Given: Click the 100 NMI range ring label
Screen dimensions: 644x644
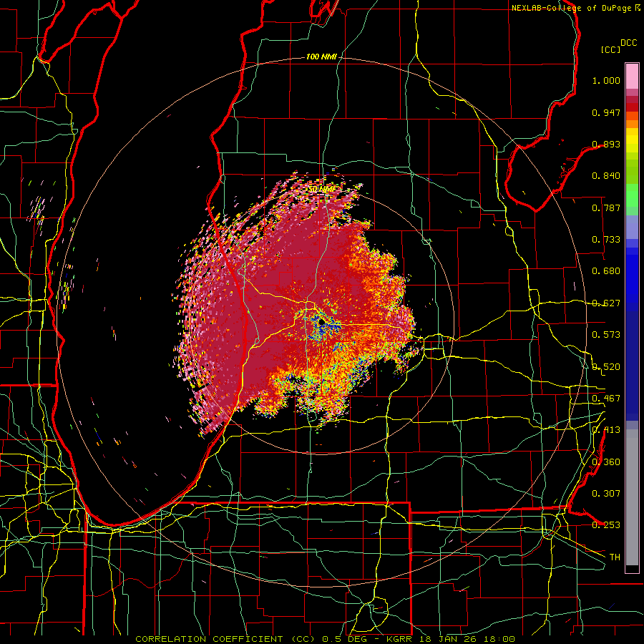Looking at the screenshot, I should (x=321, y=57).
